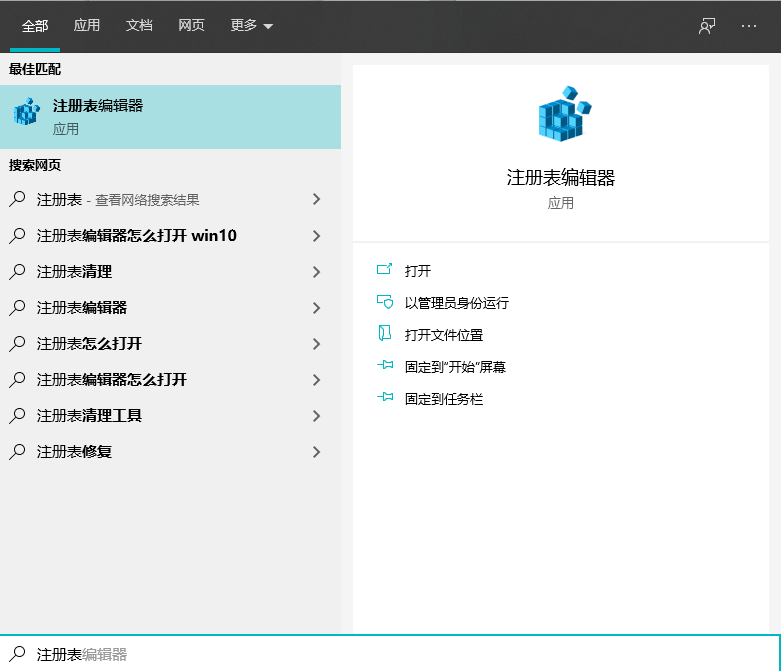Click 打开 to launch Registry Editor

point(417,270)
